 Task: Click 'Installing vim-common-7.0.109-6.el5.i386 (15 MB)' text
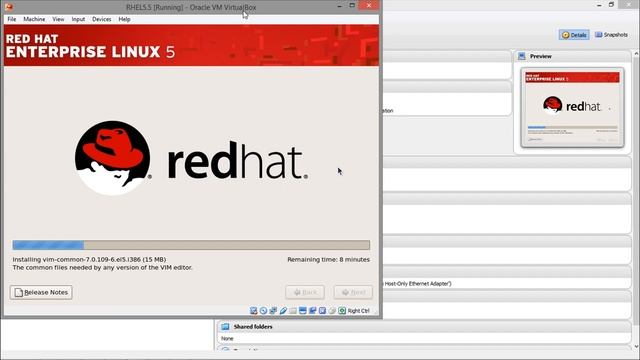[89, 259]
